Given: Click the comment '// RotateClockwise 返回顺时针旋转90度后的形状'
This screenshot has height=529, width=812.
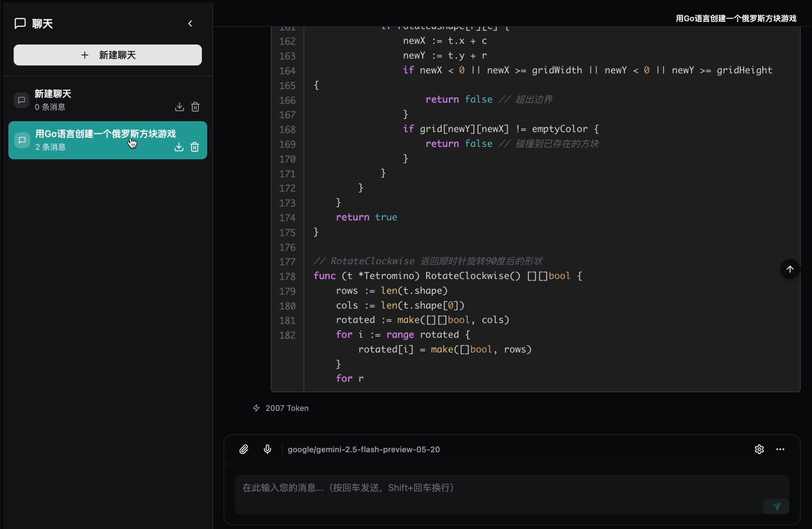Looking at the screenshot, I should click(x=428, y=261).
